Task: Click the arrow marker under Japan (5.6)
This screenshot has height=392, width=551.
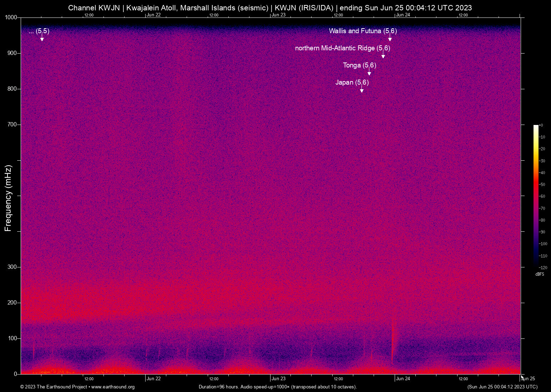Action: [x=362, y=90]
